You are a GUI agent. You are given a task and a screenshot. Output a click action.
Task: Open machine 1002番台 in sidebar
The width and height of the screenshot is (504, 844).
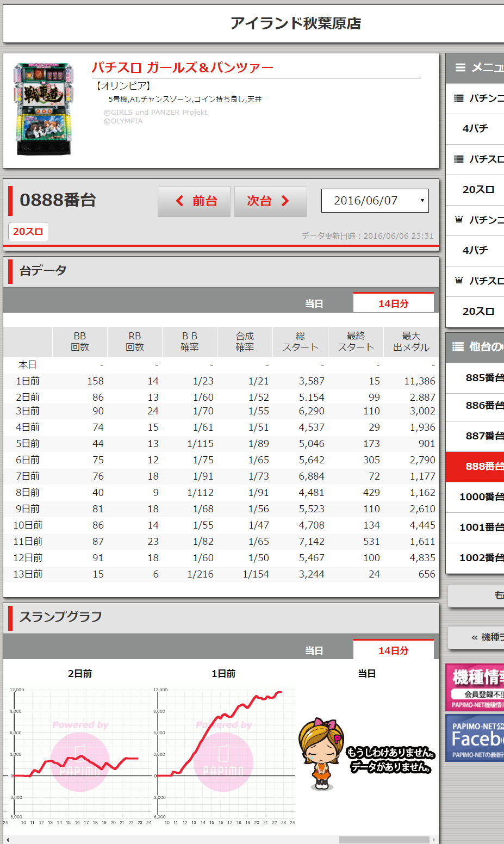click(x=475, y=558)
